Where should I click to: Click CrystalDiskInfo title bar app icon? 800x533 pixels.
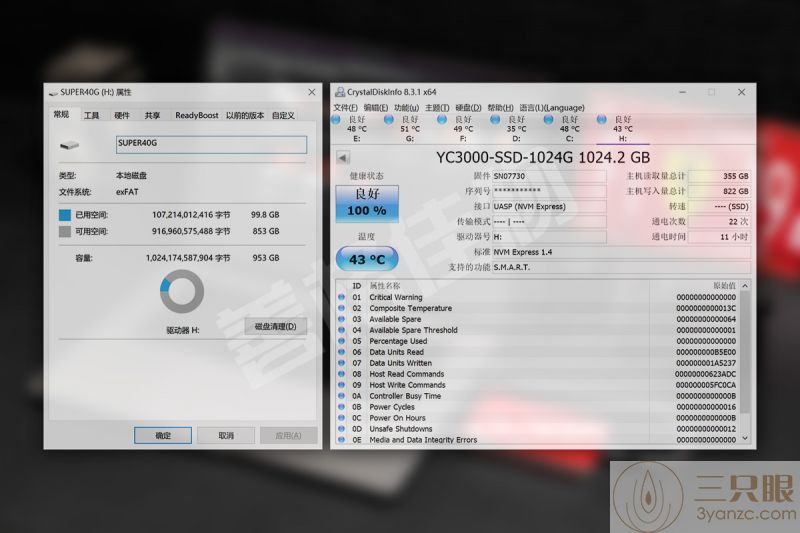tap(340, 92)
